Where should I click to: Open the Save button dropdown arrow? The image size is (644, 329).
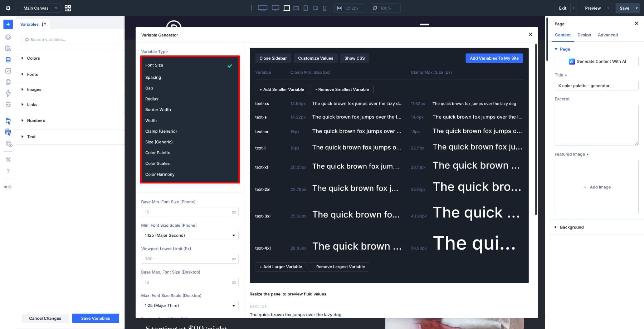point(636,8)
